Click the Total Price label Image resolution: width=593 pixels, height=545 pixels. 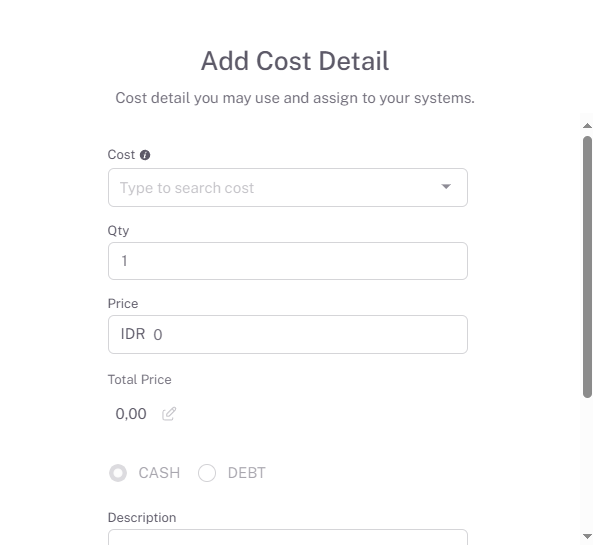[140, 380]
